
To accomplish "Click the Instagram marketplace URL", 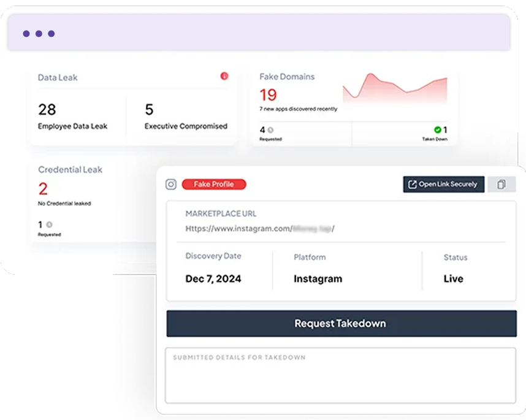I will [x=260, y=229].
